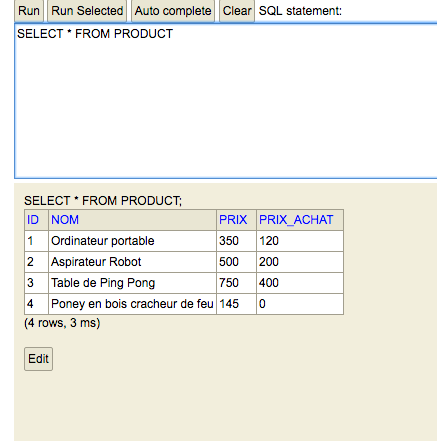This screenshot has width=437, height=441.
Task: Sort by the PRIX_ACHAT column header
Action: coord(296,220)
